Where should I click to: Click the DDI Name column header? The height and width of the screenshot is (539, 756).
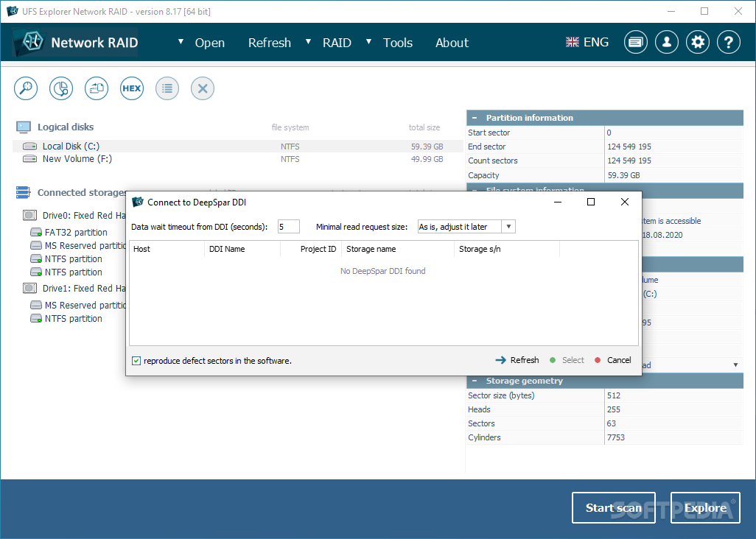242,249
